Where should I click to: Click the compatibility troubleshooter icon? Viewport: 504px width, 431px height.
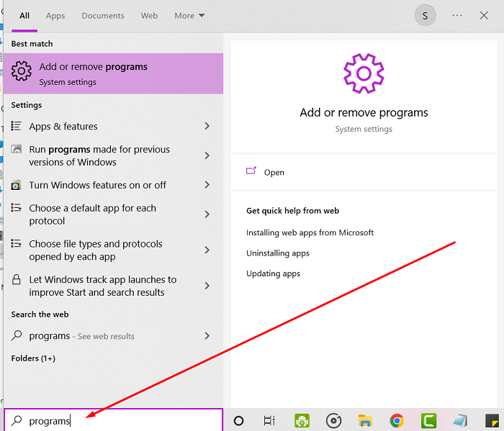click(17, 149)
